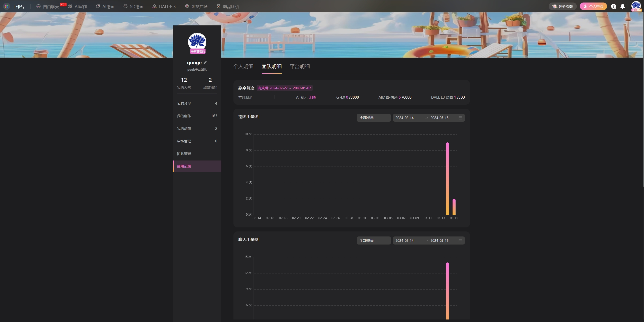Click the 有效期 validity date tag
The height and width of the screenshot is (322, 644).
click(285, 88)
